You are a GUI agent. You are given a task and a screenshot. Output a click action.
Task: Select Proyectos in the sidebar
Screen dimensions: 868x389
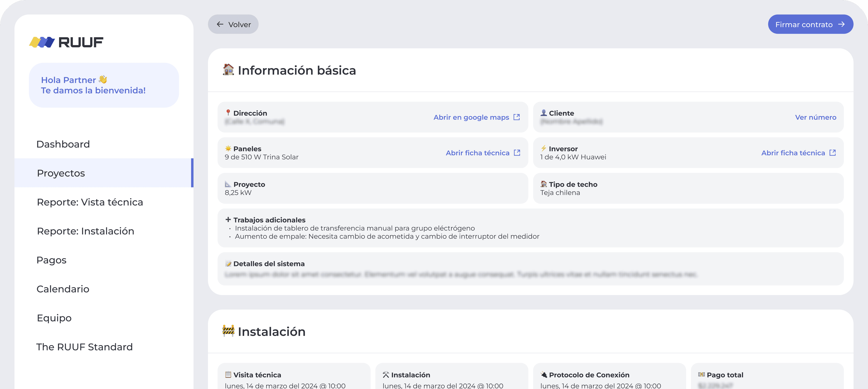point(61,173)
